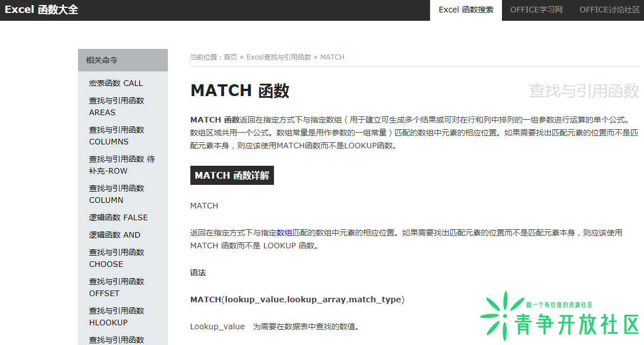The image size is (644, 345).
Task: Open sidebar link 查找与引用函数 COLUMNS
Action: coord(117,136)
